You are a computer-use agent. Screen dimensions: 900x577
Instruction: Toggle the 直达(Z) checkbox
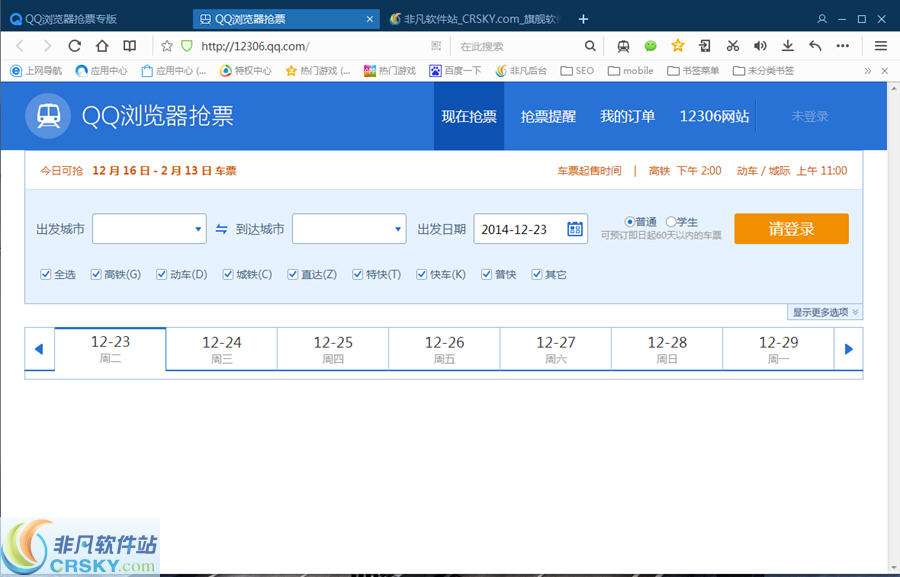(293, 274)
